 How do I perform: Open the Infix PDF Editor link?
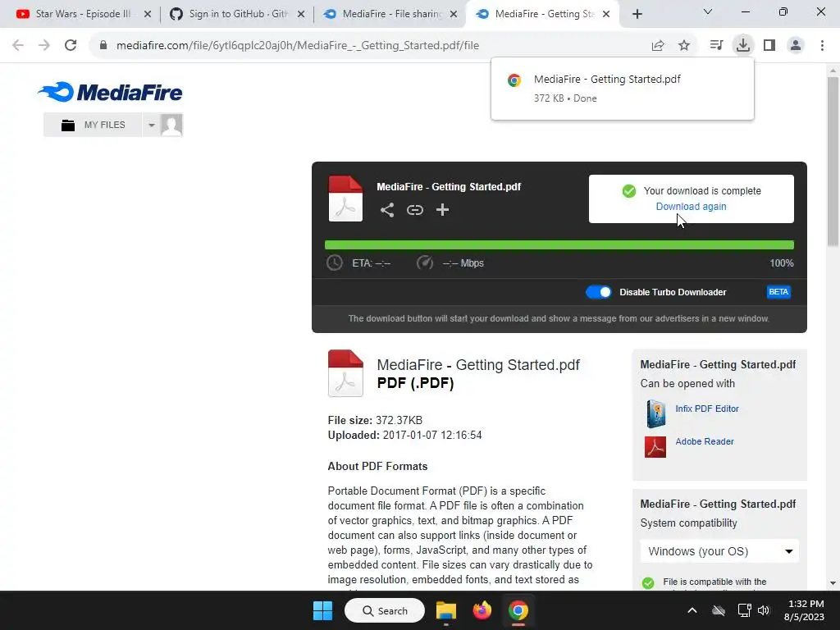[706, 409]
